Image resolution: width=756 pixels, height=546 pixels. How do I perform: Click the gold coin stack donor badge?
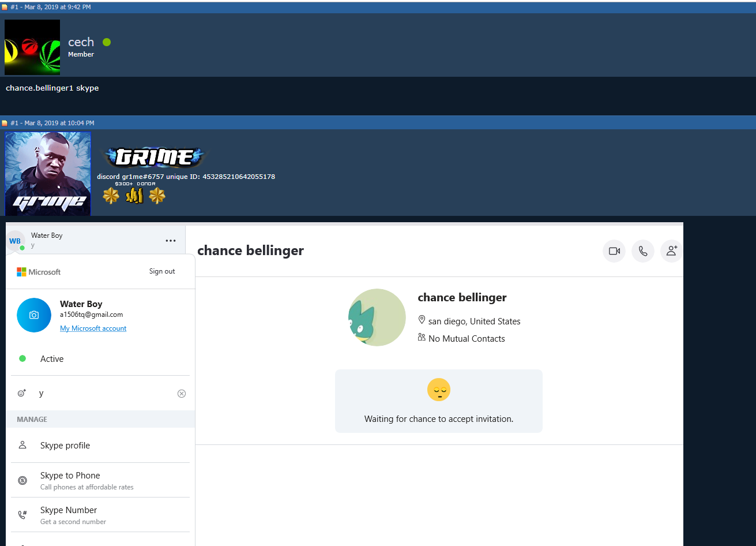click(134, 196)
